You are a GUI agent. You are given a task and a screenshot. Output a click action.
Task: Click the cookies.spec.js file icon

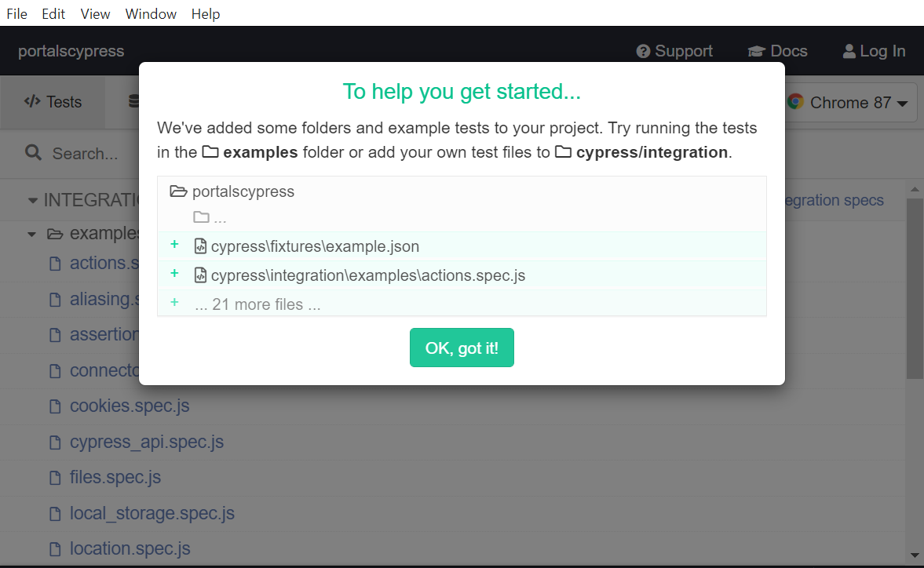tap(55, 406)
